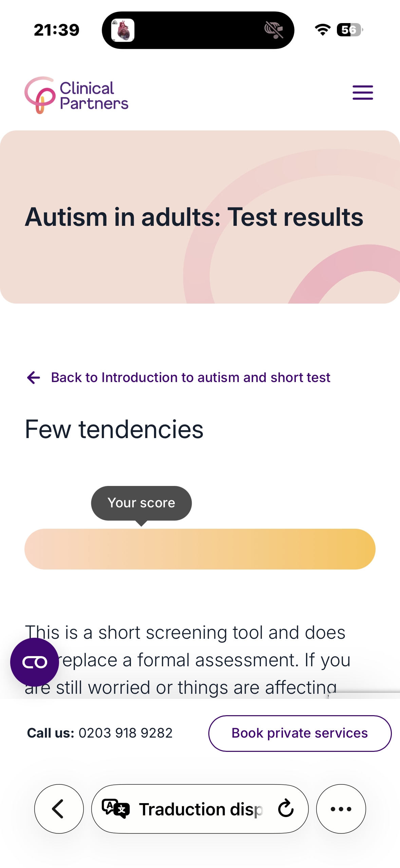400x868 pixels.
Task: Tap the Clinical Partners logo
Action: tap(76, 95)
